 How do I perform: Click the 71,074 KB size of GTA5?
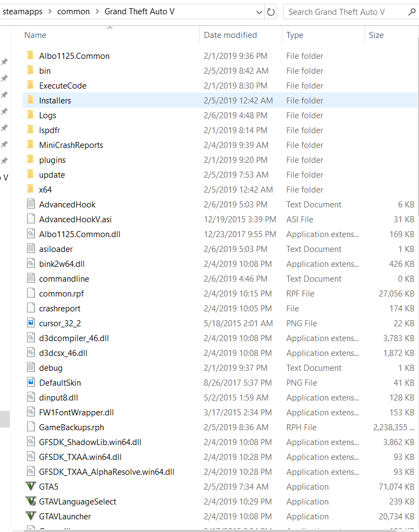click(396, 486)
